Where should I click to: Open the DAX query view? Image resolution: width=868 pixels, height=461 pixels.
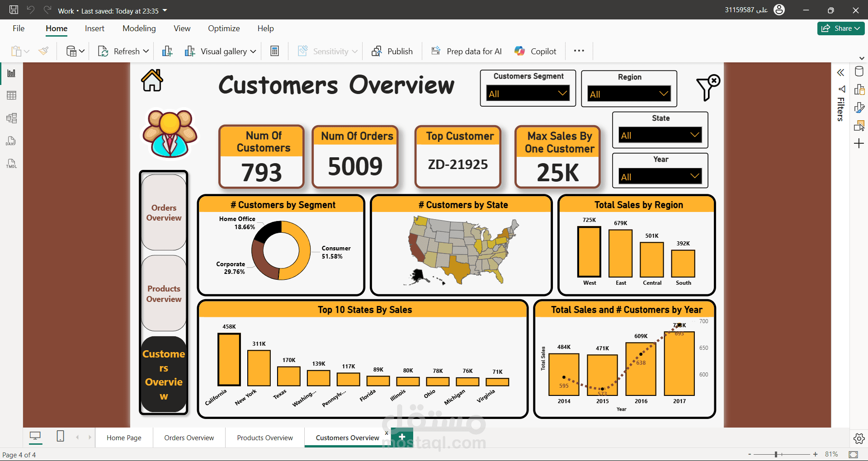11,141
